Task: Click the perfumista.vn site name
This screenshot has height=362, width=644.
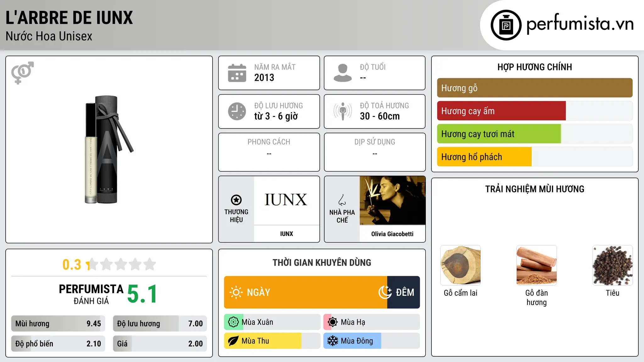Action: tap(580, 24)
